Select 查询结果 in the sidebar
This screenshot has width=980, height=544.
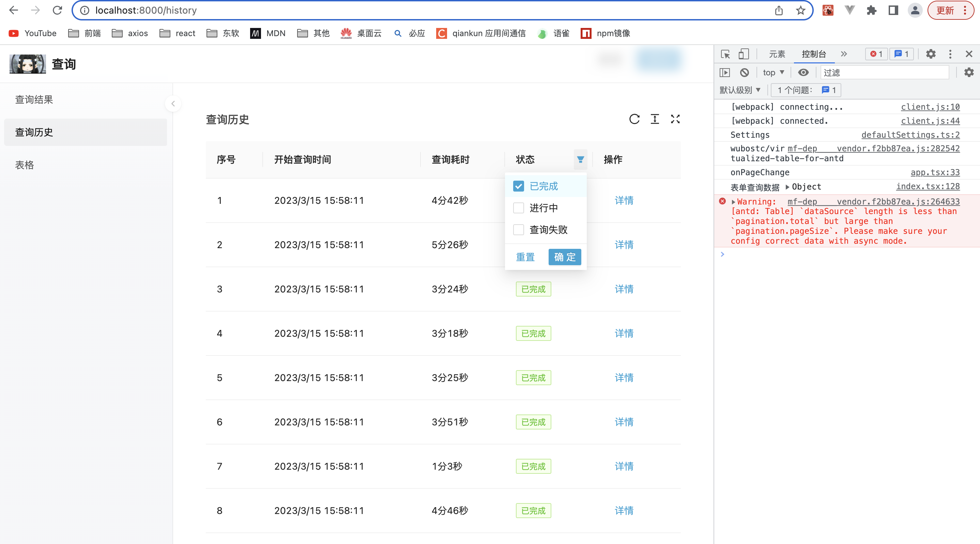(x=34, y=99)
